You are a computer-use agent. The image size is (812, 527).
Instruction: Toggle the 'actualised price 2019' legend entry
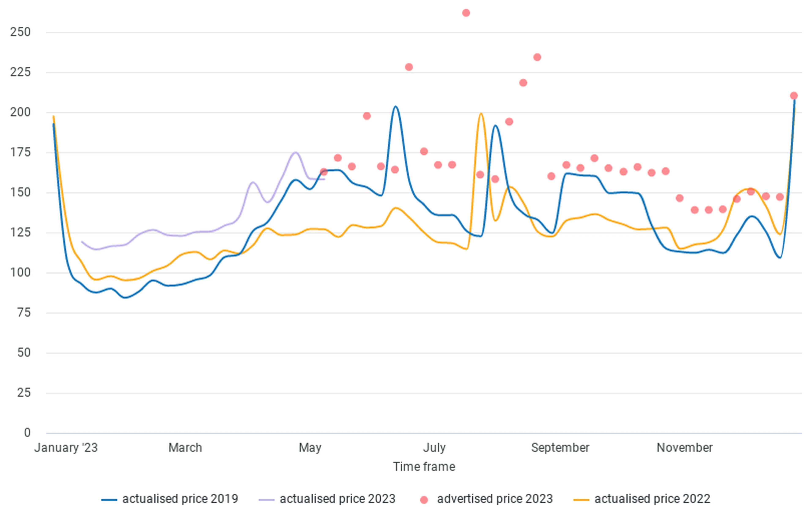click(x=170, y=499)
